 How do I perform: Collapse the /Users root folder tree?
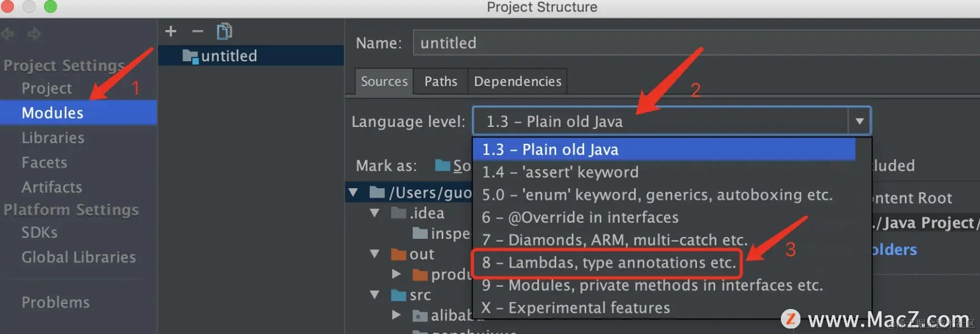(353, 193)
